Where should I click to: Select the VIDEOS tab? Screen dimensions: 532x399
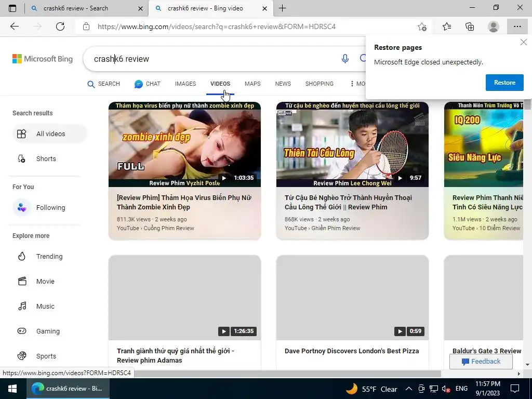click(x=220, y=84)
